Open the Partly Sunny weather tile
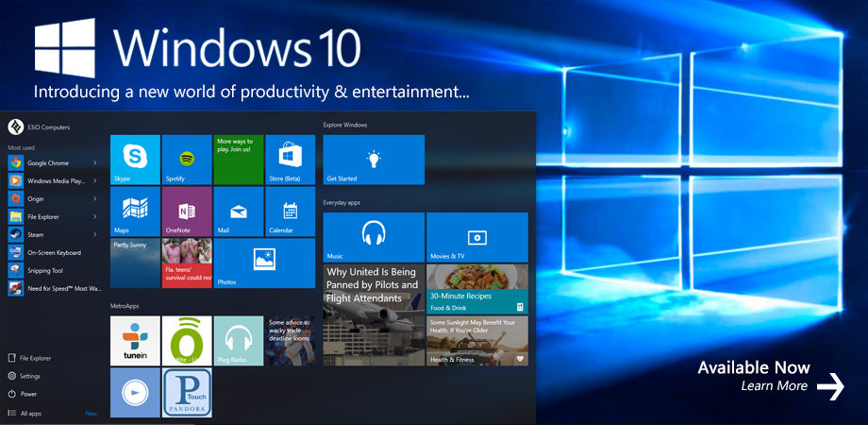Screen dimensions: 868x425 [135, 263]
